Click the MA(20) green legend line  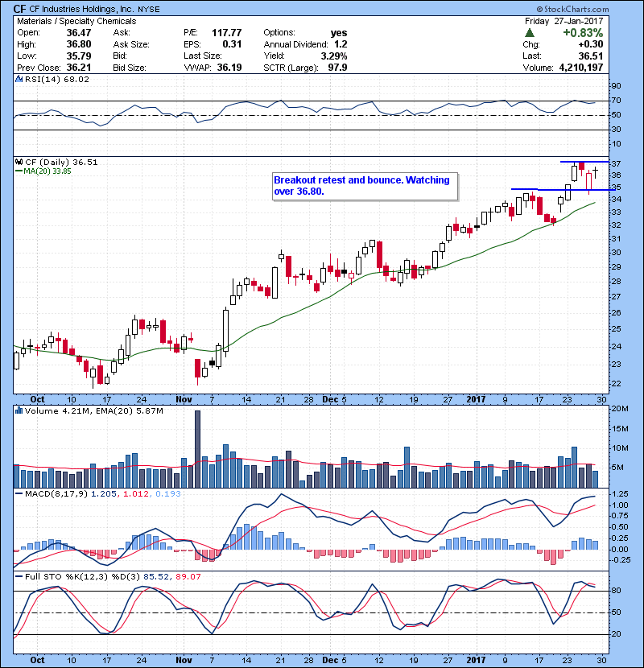point(19,171)
